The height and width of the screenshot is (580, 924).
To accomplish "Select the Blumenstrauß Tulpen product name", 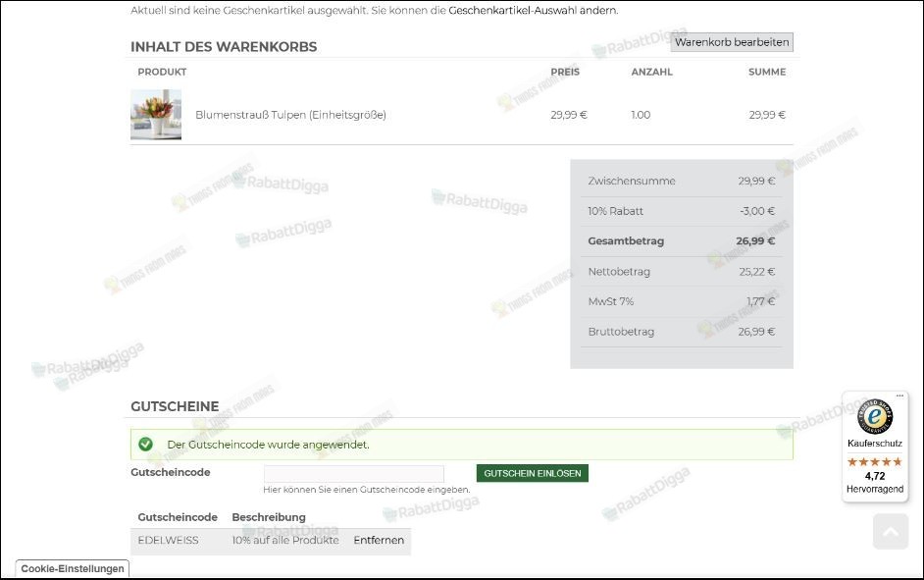I will pyautogui.click(x=290, y=115).
